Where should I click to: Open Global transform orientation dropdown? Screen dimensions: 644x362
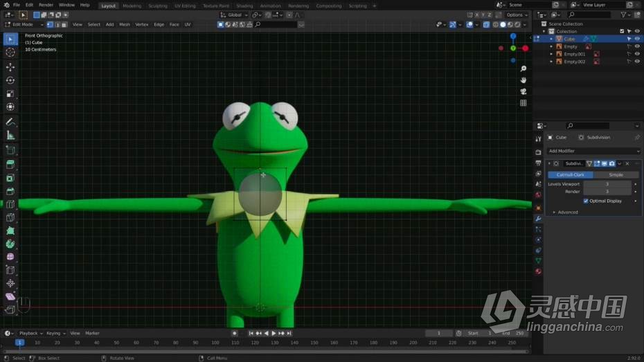click(235, 15)
